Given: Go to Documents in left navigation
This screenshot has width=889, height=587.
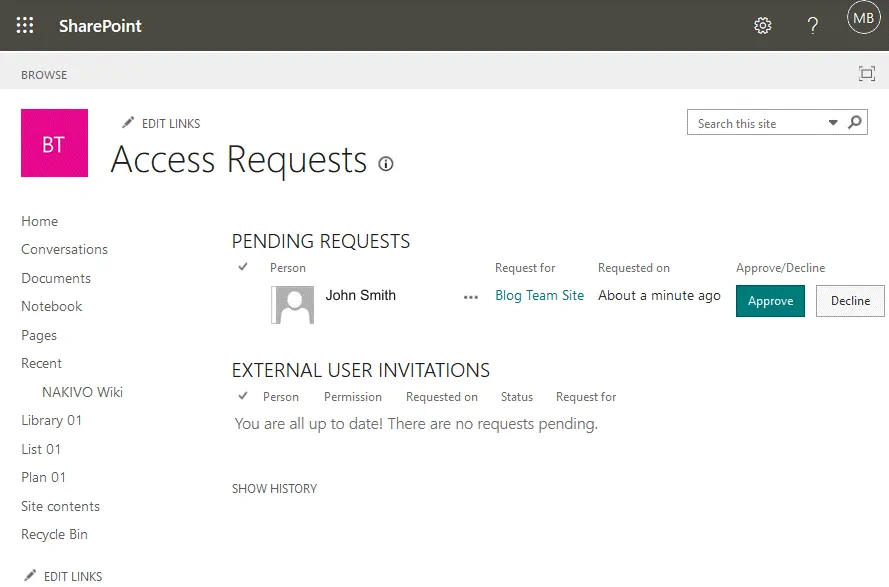Looking at the screenshot, I should (56, 278).
